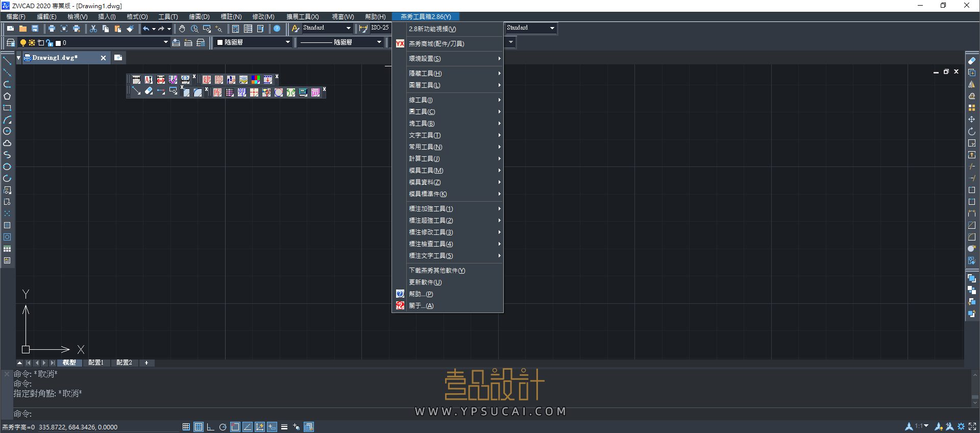The width and height of the screenshot is (980, 433).
Task: Click the Rotate tool in the modify toolbar
Action: pos(972,131)
